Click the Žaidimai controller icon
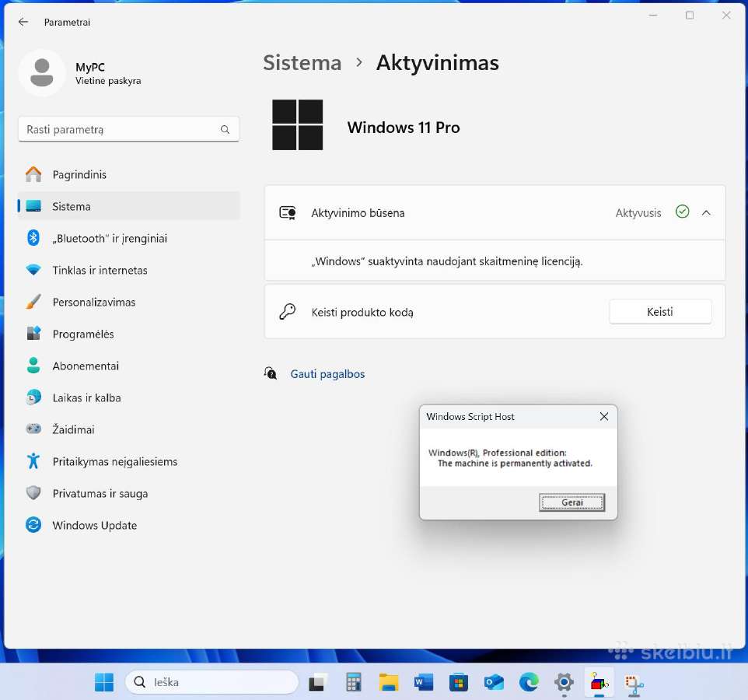The image size is (748, 700). [x=33, y=429]
